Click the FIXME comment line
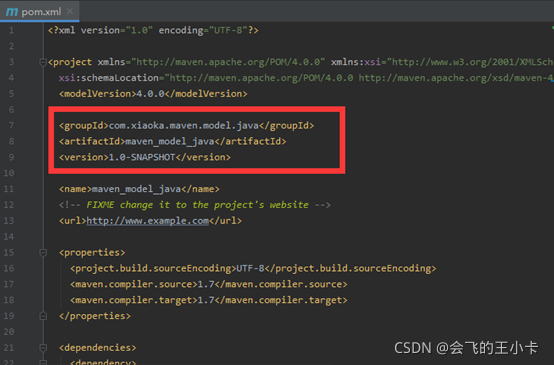Screen dimensions: 554x365 [x=195, y=205]
